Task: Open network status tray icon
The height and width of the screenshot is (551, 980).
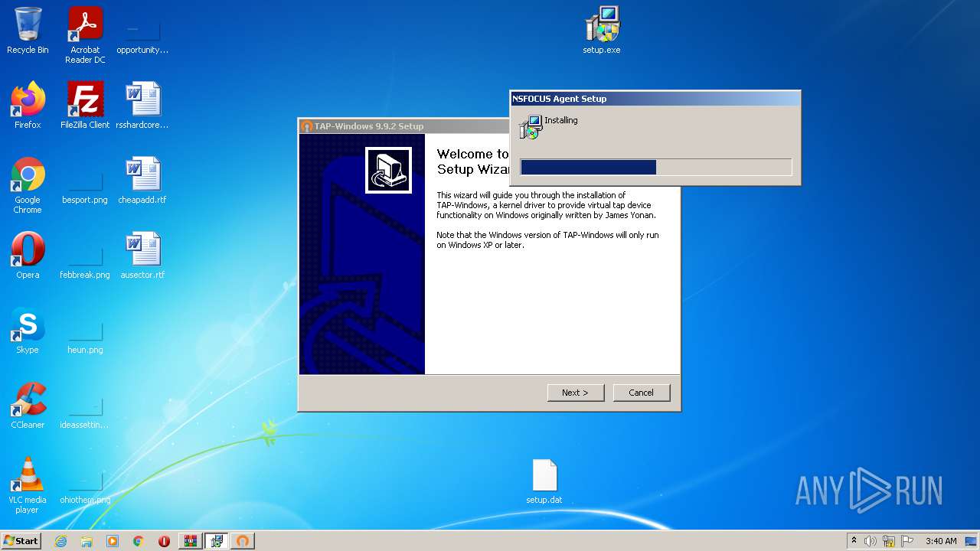Action: [889, 541]
